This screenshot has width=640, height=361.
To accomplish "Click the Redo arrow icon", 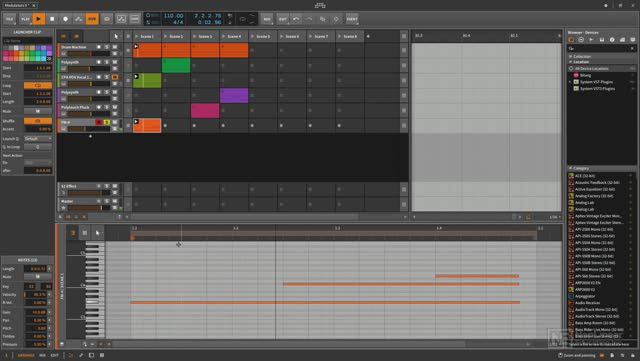I will pos(309,19).
